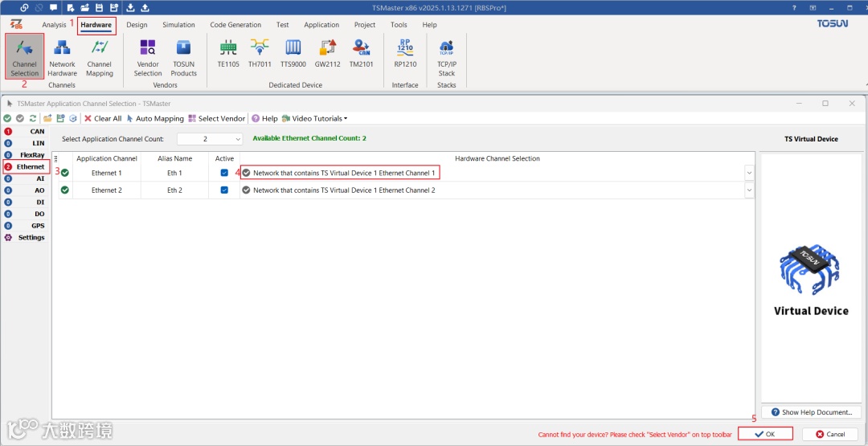Switch to the Design ribbon tab

[137, 25]
